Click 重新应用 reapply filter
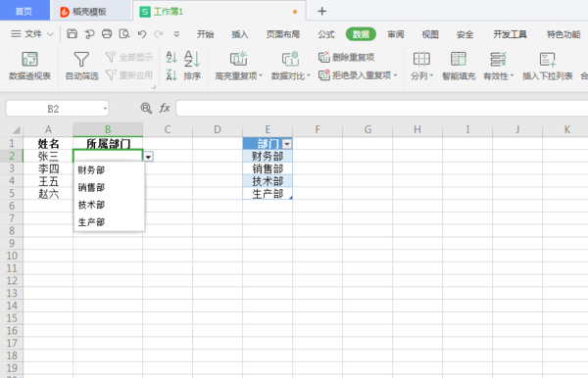This screenshot has width=588, height=378. [x=129, y=75]
